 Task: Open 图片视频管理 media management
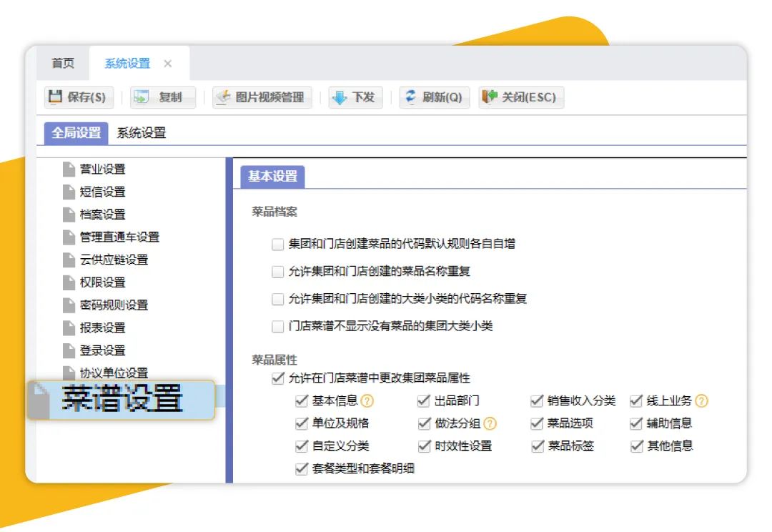click(x=262, y=97)
